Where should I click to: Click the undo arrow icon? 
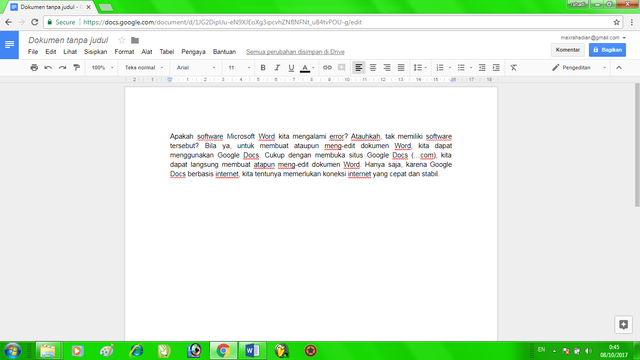click(48, 68)
